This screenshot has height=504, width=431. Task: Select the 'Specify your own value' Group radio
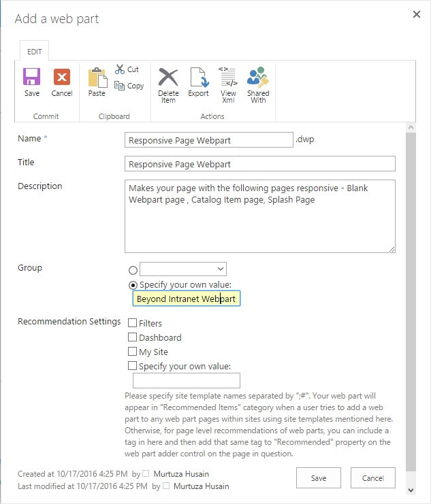tap(133, 285)
